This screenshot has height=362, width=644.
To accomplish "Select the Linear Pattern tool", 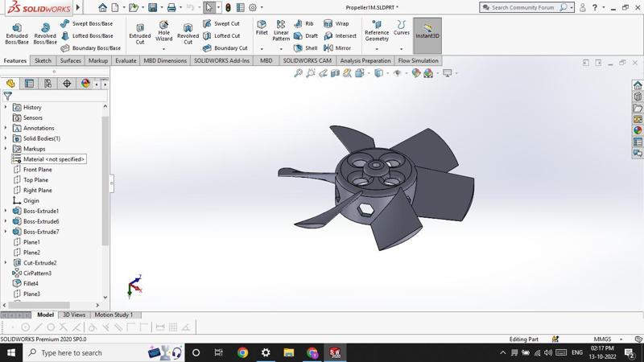I will pos(281,31).
